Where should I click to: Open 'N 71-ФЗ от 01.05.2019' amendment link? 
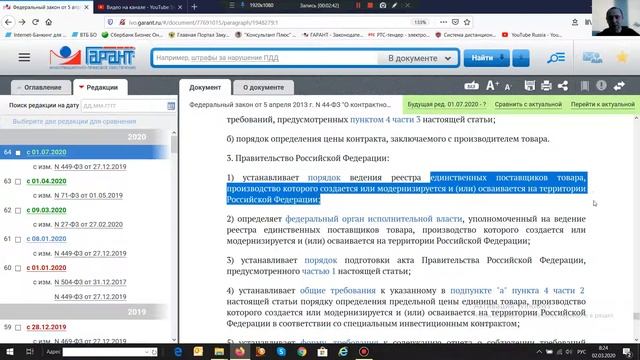pyautogui.click(x=89, y=196)
